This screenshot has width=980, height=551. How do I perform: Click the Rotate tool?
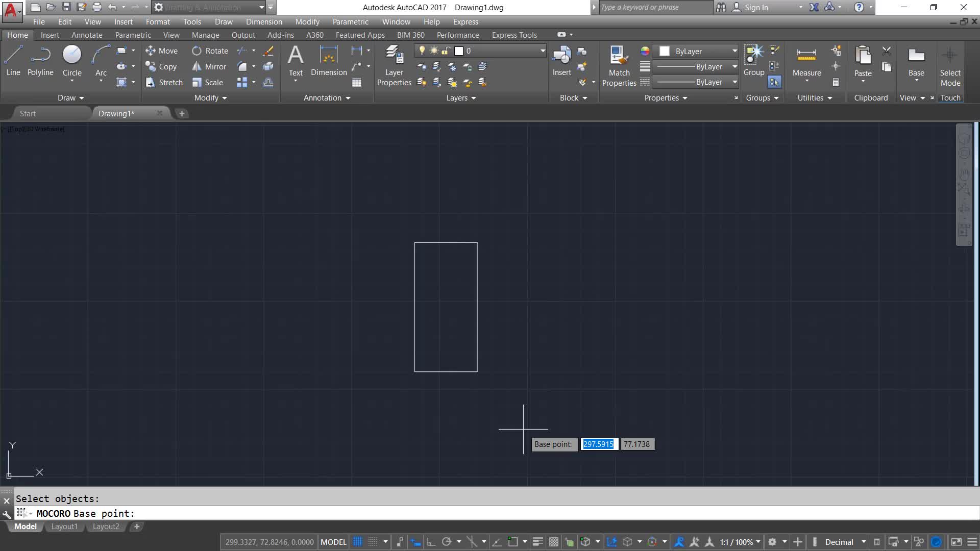pos(210,51)
